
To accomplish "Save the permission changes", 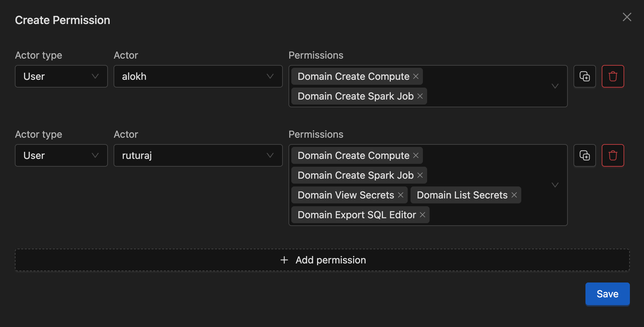I will [607, 293].
